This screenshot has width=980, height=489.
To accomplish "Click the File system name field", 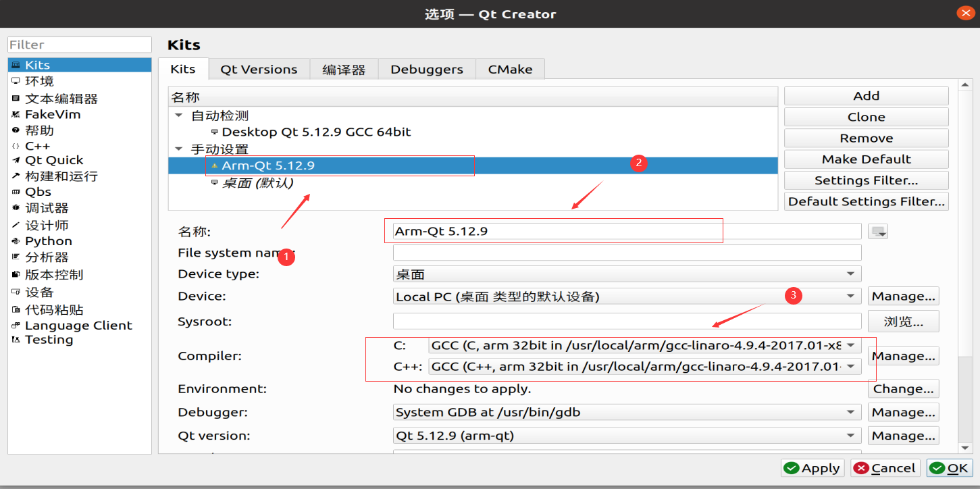I will coord(627,253).
